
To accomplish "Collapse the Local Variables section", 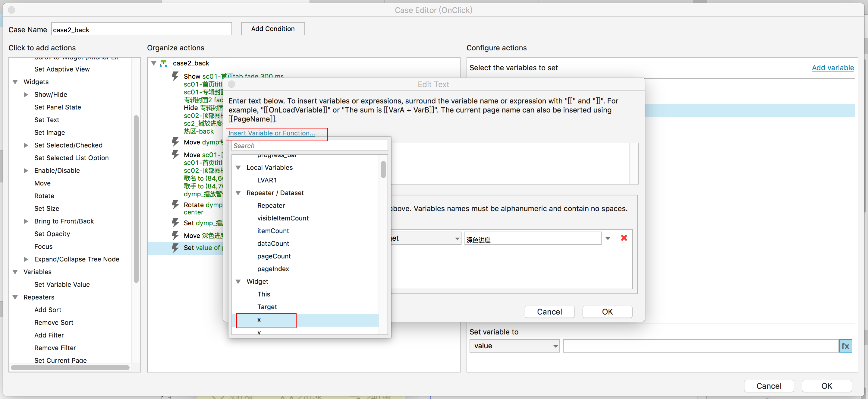I will point(238,168).
